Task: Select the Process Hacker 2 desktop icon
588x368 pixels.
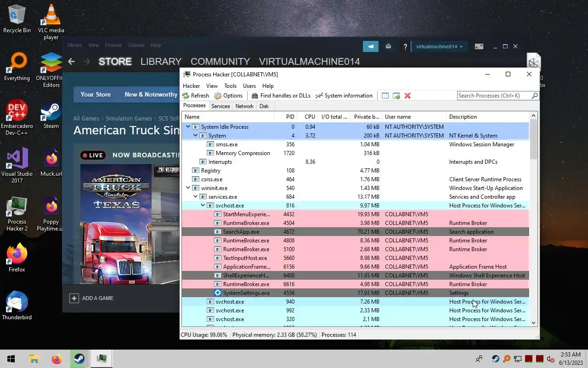Action: click(17, 213)
